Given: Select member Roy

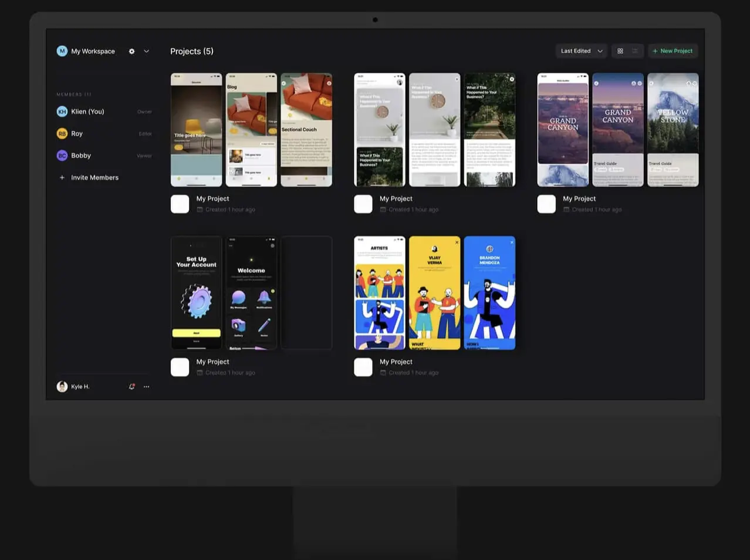Looking at the screenshot, I should coord(77,134).
